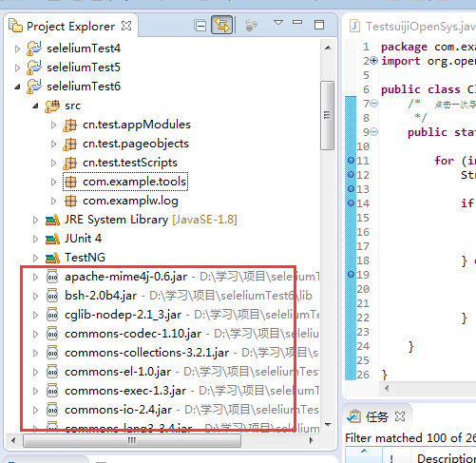Expand the com.examplw.log package
This screenshot has height=463, width=476.
point(53,201)
